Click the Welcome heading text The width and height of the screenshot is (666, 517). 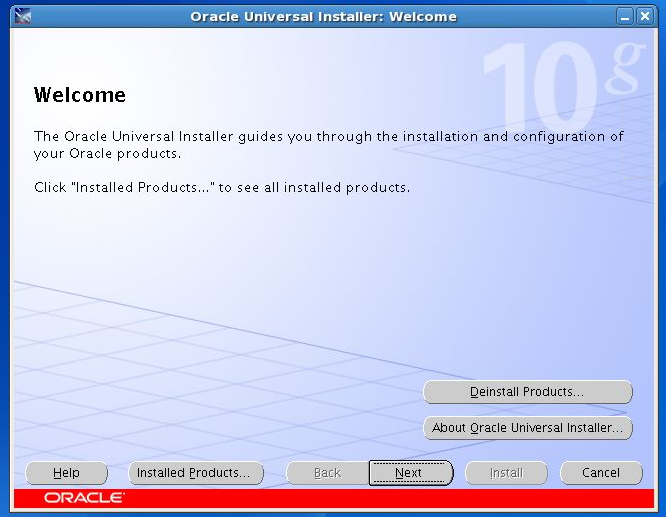[80, 95]
